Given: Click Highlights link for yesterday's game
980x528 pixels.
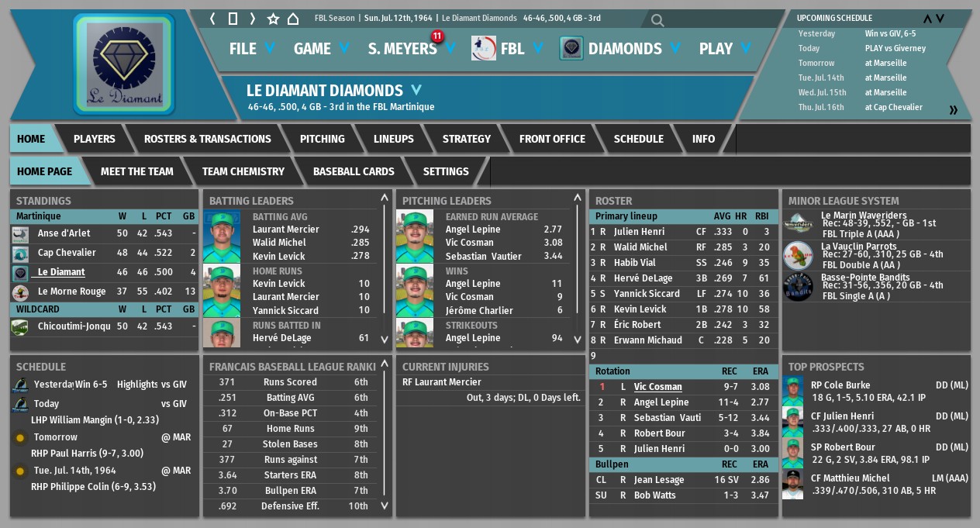Looking at the screenshot, I should [x=137, y=385].
